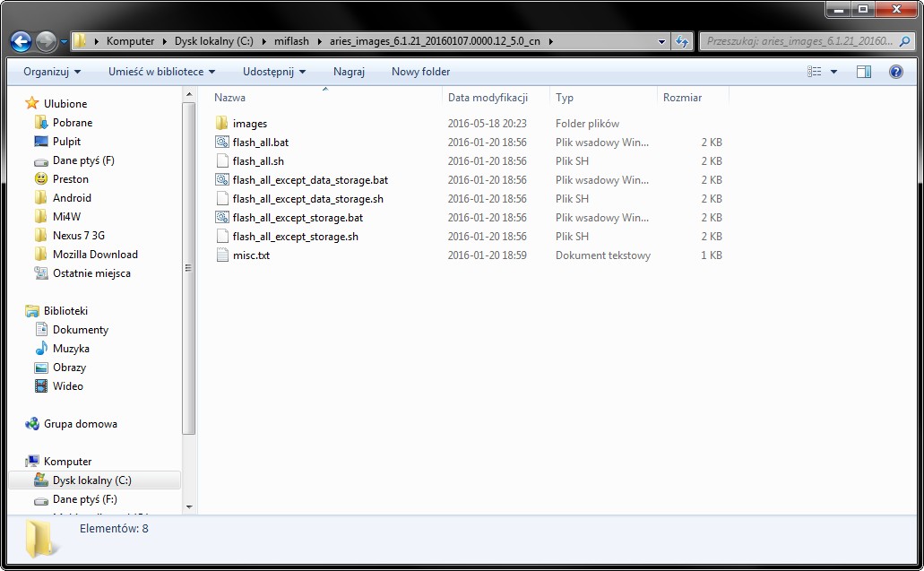This screenshot has width=924, height=571.
Task: Click the misc.txt text document icon
Action: 223,255
